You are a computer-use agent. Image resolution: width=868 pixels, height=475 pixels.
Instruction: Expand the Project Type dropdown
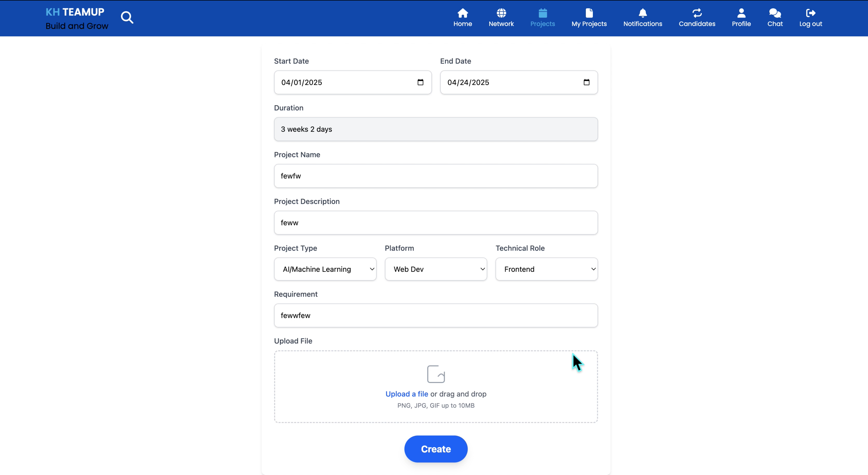pos(325,269)
